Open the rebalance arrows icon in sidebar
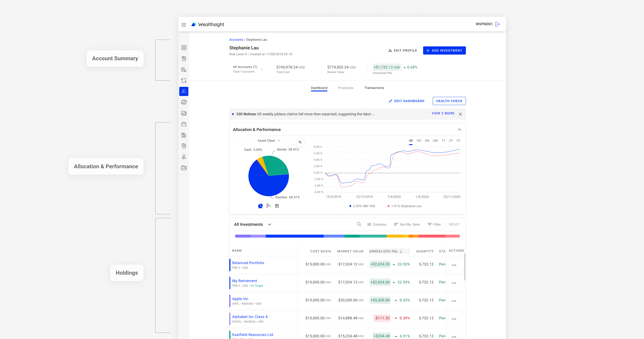Screen dimensions: 644x339 tap(184, 80)
